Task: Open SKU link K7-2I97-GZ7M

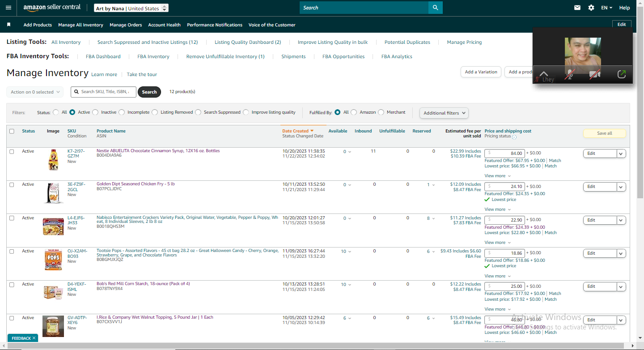Action: tap(76, 154)
